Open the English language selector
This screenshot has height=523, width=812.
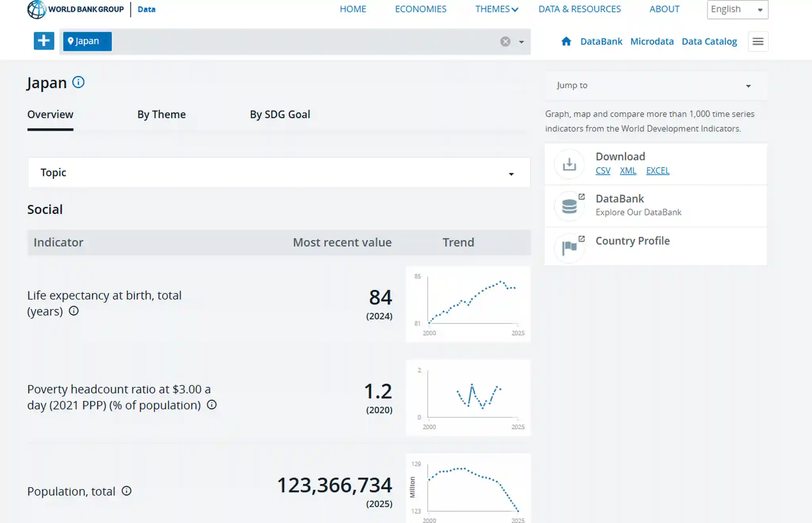tap(737, 10)
